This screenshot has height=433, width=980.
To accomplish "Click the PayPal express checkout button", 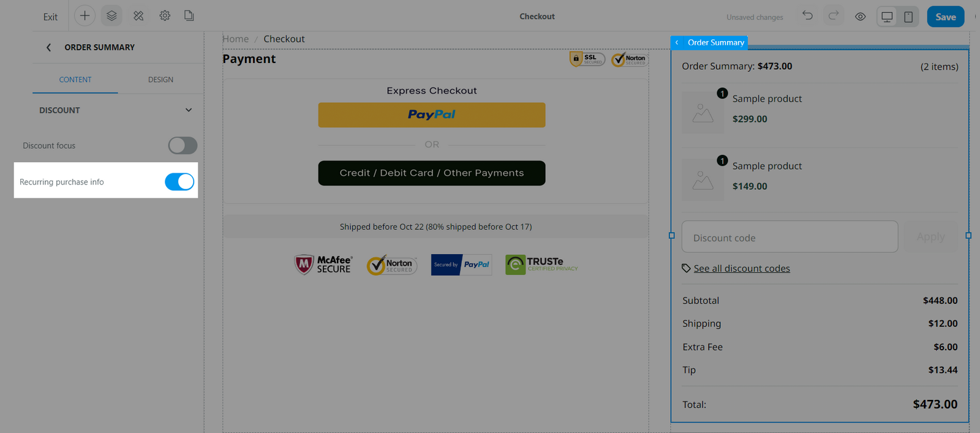I will point(432,115).
